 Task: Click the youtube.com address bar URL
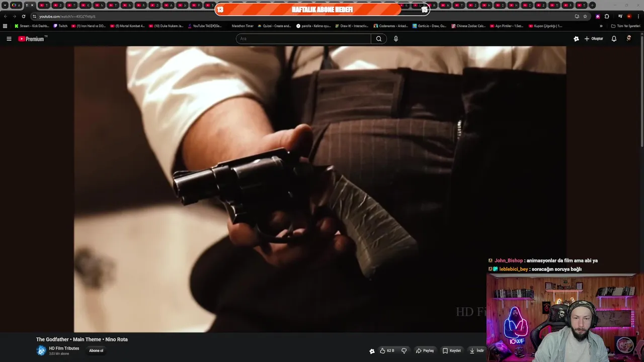coord(67,17)
